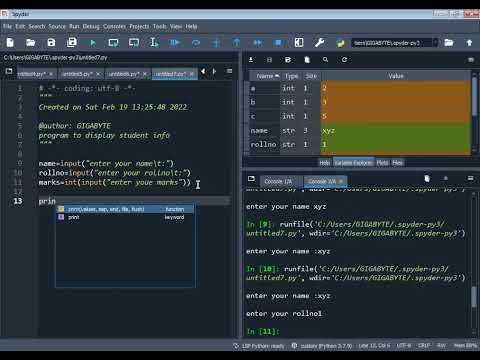Close the untitled5.py editor tab
The image size is (480, 360).
98,74
